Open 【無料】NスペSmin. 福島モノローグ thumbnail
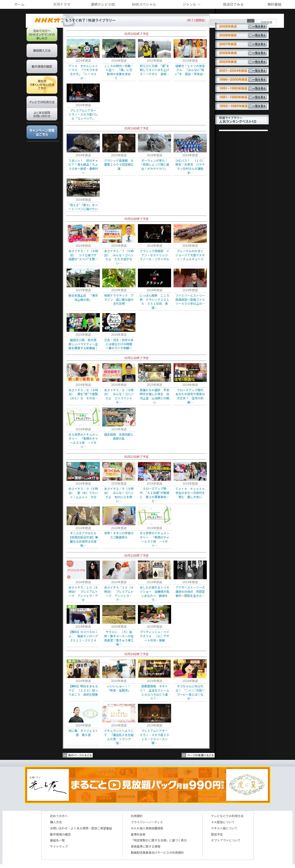The height and width of the screenshot is (868, 295). 83,614
